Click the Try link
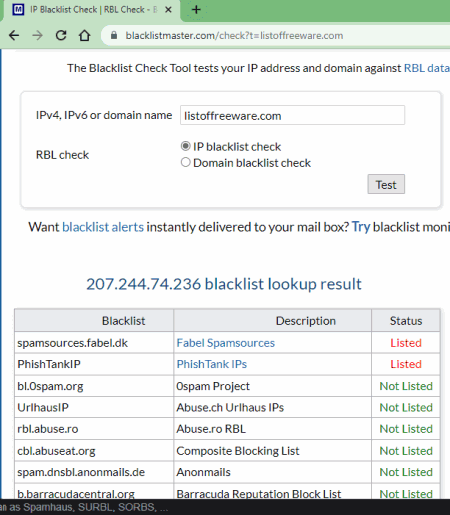Viewport: 450px width, 515px height. pyautogui.click(x=361, y=227)
